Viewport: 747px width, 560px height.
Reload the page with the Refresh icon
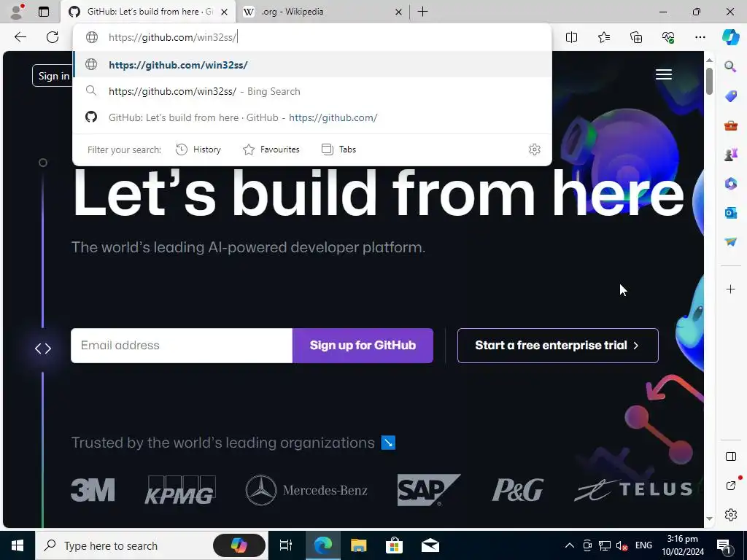[53, 37]
